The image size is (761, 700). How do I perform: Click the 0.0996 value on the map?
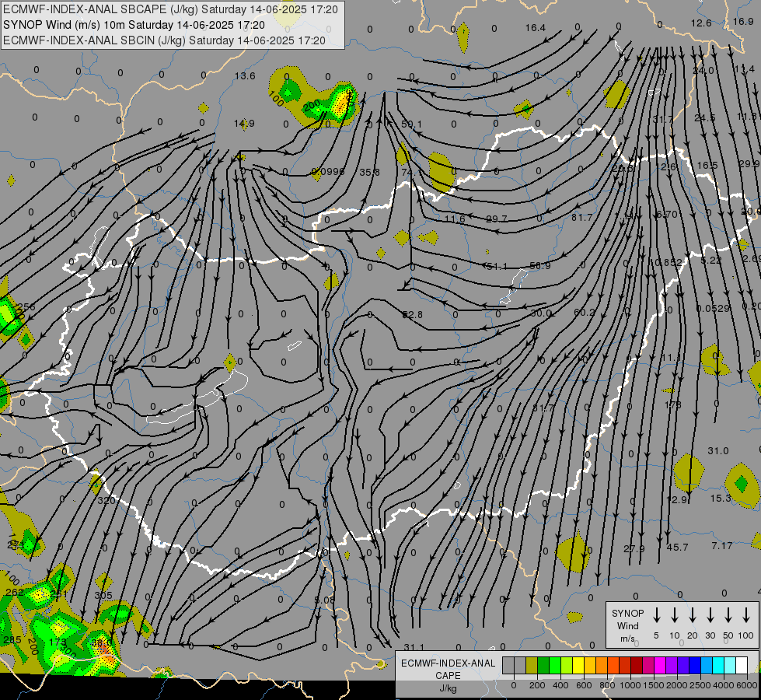[x=327, y=171]
